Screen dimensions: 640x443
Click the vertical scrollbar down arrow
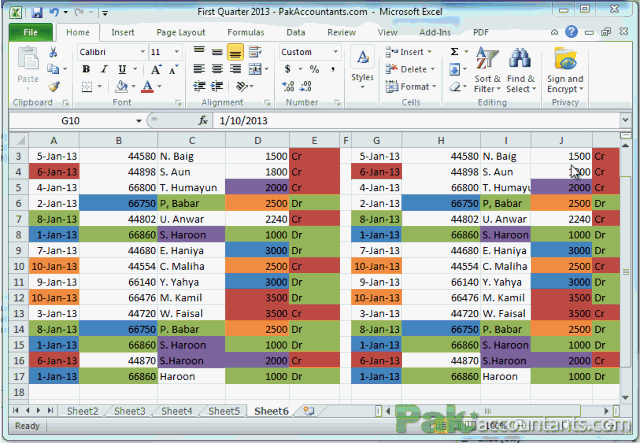click(625, 398)
